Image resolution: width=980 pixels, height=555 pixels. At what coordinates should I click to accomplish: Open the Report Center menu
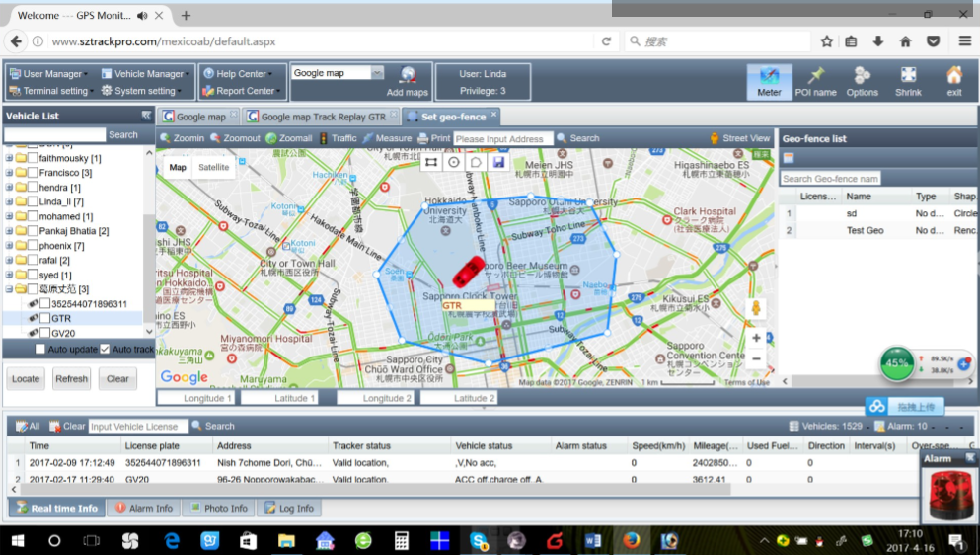[241, 91]
